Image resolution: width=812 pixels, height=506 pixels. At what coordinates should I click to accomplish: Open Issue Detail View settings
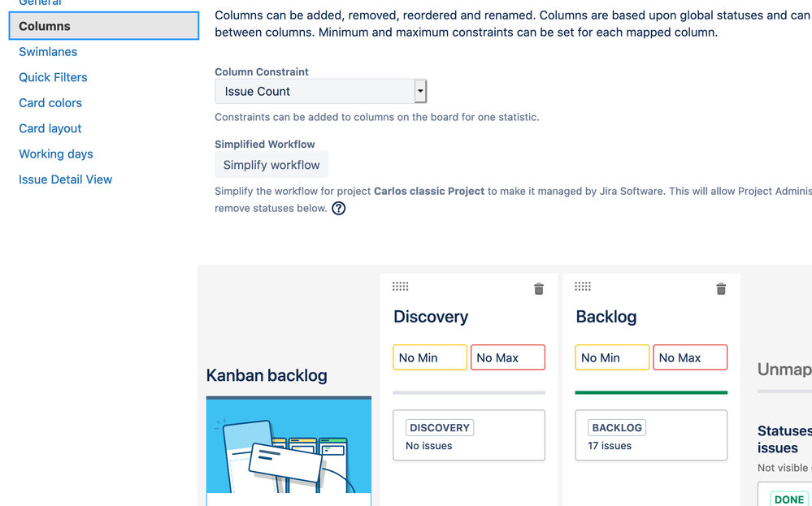point(65,179)
